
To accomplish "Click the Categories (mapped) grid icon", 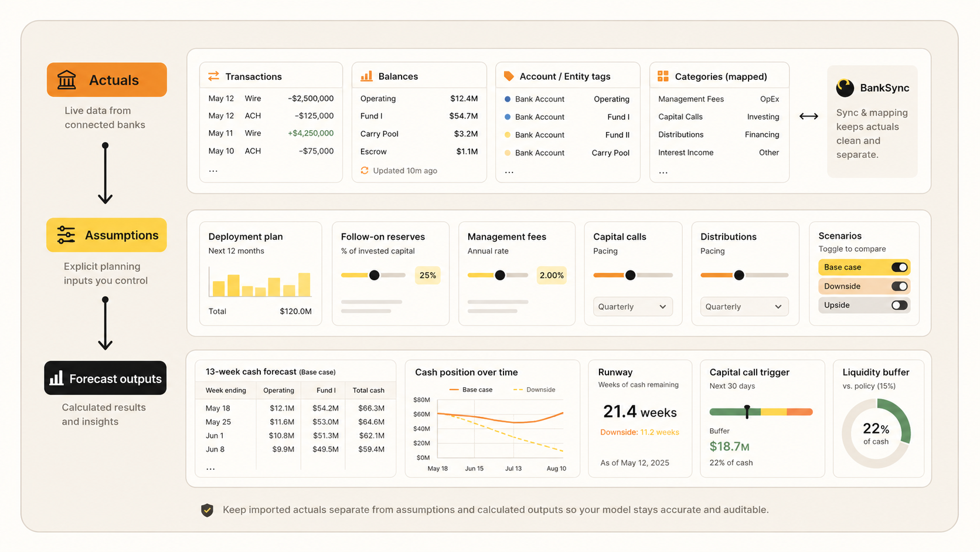I will click(x=663, y=76).
